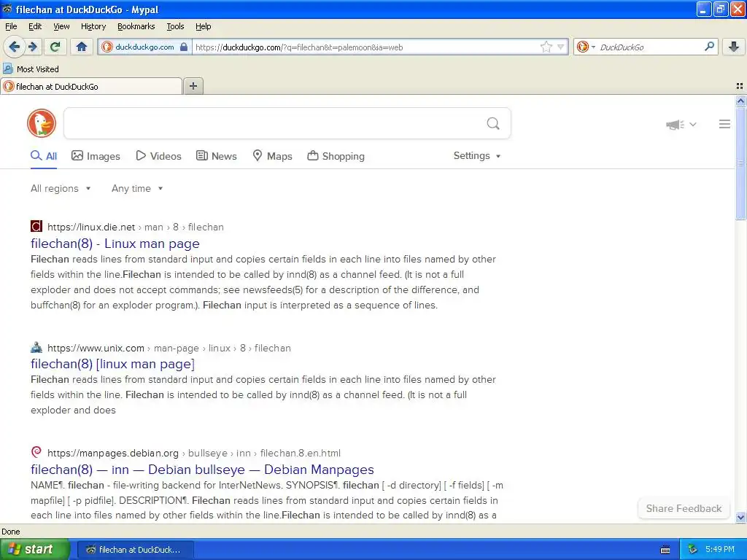The width and height of the screenshot is (747, 560).
Task: Open filechan(8) [linux man page] link
Action: tap(113, 364)
